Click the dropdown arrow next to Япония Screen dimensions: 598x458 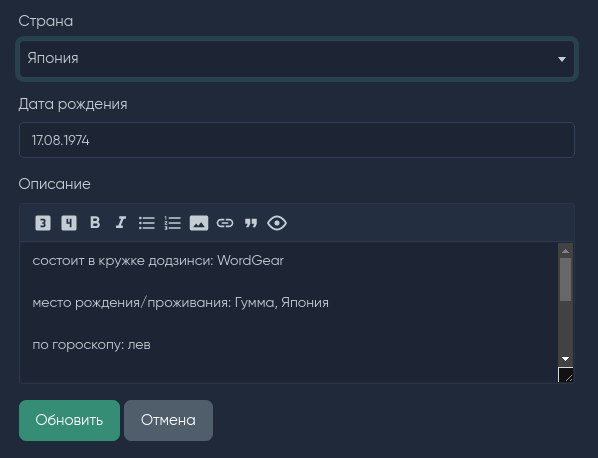click(x=561, y=59)
